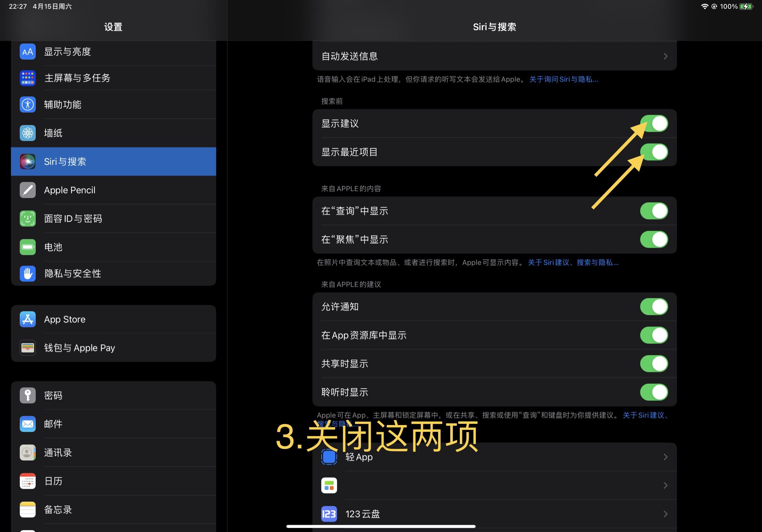
Task: Tap the Wi-Fi status icon
Action: 705,6
